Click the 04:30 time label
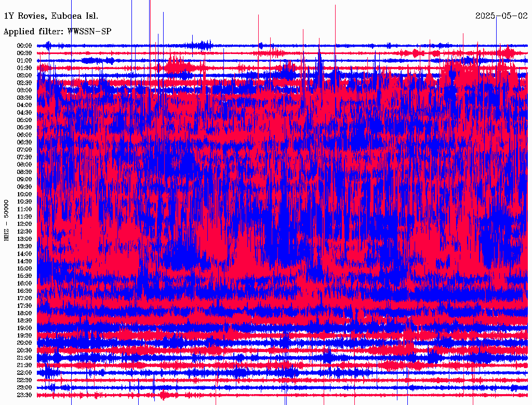532x405 pixels. [24, 112]
